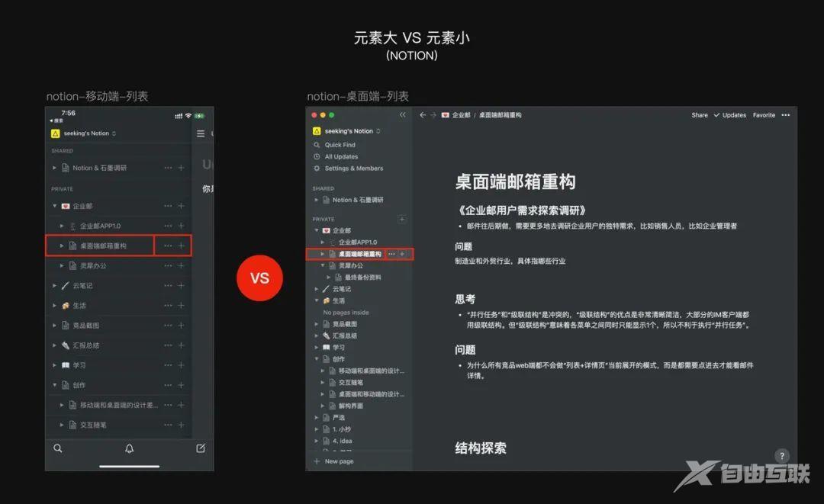Open the more options dots for Notion & 石墨调研 on mobile
This screenshot has height=504, width=824.
tap(168, 168)
